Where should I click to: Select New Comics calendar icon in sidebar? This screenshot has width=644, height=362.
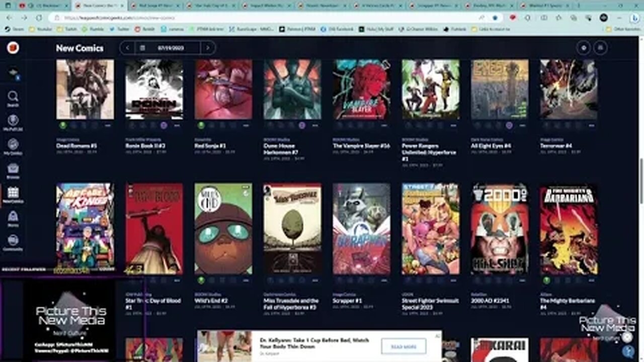pyautogui.click(x=13, y=195)
